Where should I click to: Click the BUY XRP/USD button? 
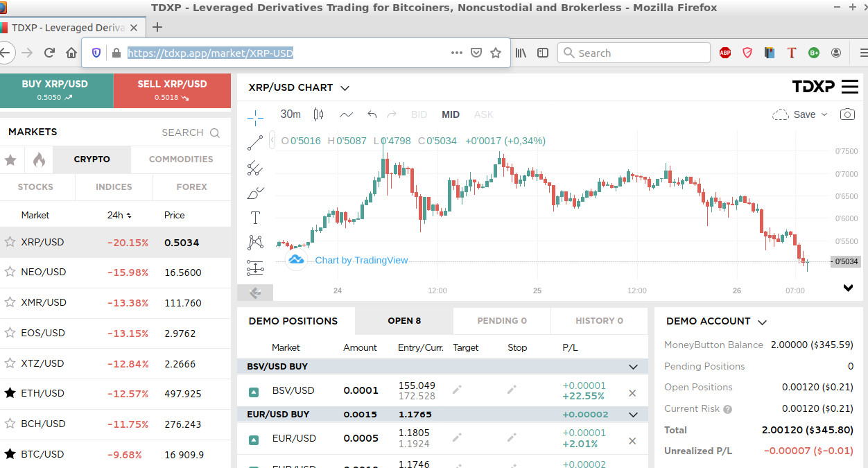point(55,90)
